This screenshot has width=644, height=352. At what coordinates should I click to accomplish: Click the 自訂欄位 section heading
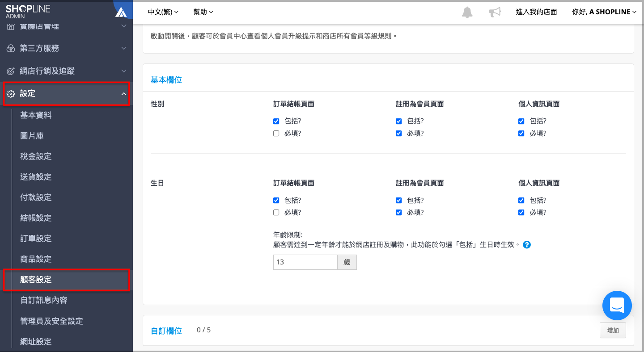coord(166,331)
